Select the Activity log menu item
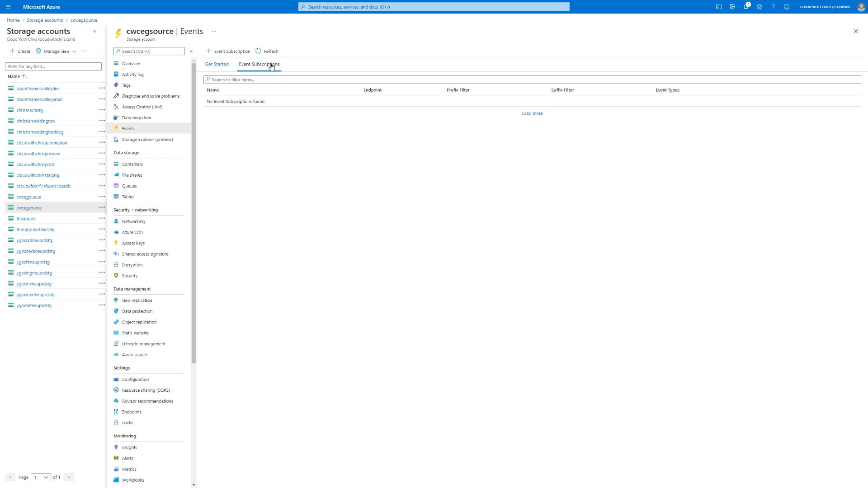This screenshot has height=488, width=868. (x=132, y=74)
